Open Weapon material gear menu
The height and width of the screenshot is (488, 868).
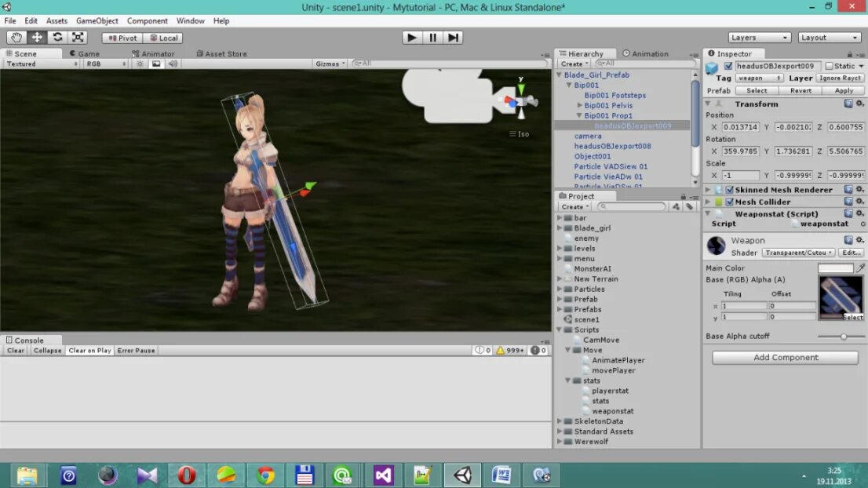click(859, 239)
